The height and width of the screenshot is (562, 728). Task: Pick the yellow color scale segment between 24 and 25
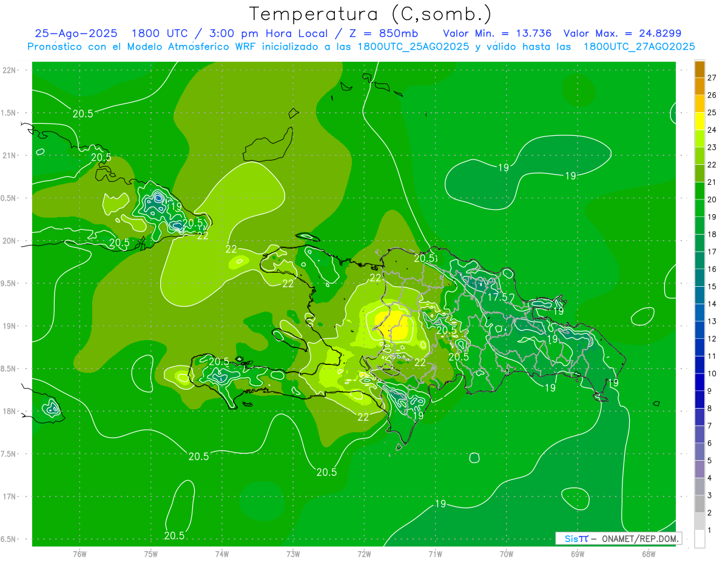[x=699, y=121]
